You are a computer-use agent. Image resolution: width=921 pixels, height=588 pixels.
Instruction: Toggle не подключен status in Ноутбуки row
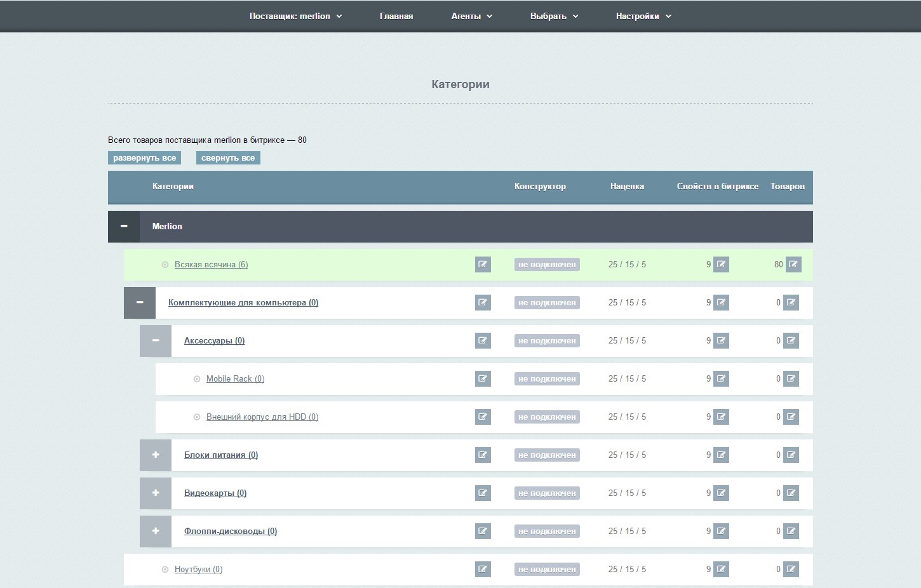click(x=547, y=569)
